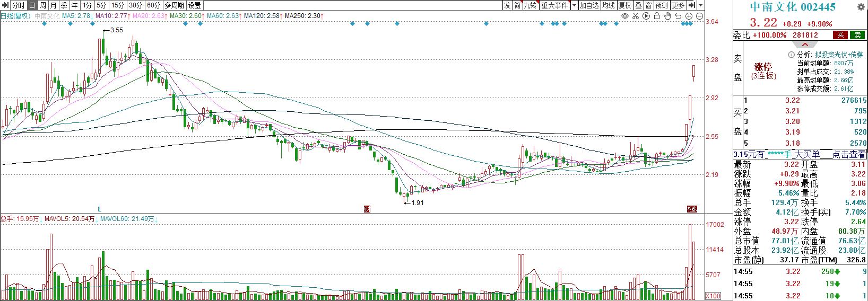Select the 日 daily K-line tab
868x301 pixels.
point(32,5)
